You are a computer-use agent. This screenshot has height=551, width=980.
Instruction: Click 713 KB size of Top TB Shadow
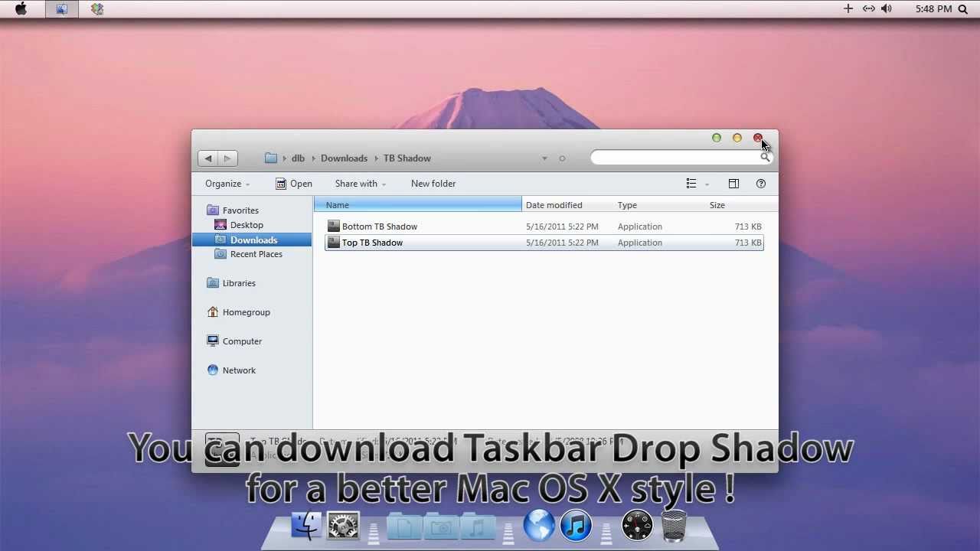[748, 243]
